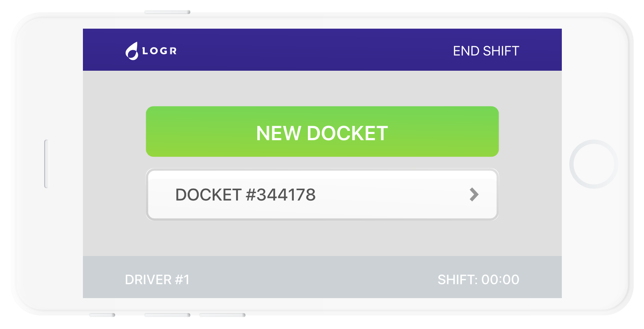Click the LOGR droplet logo icon

point(132,51)
